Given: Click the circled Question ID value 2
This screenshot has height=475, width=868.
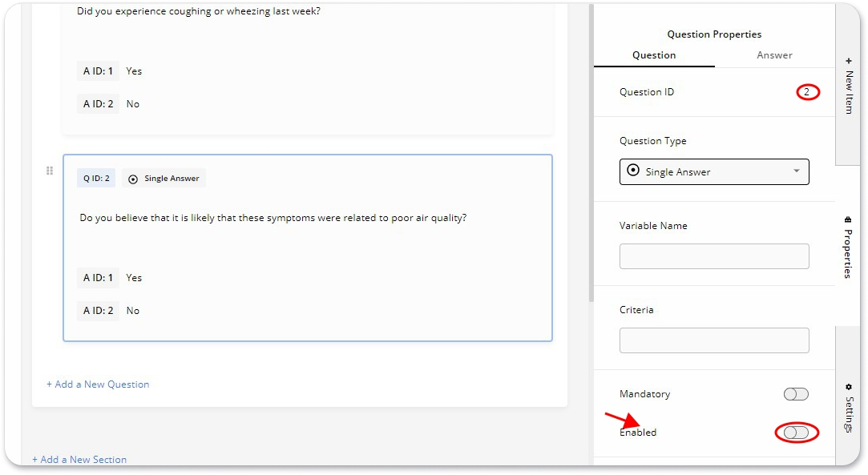Looking at the screenshot, I should click(808, 91).
